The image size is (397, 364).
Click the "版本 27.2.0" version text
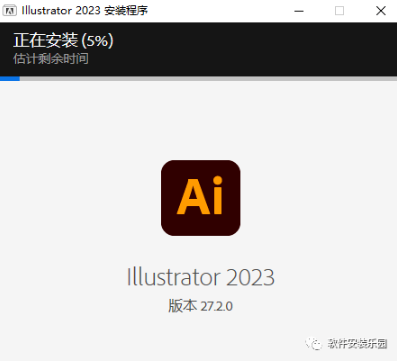[200, 306]
